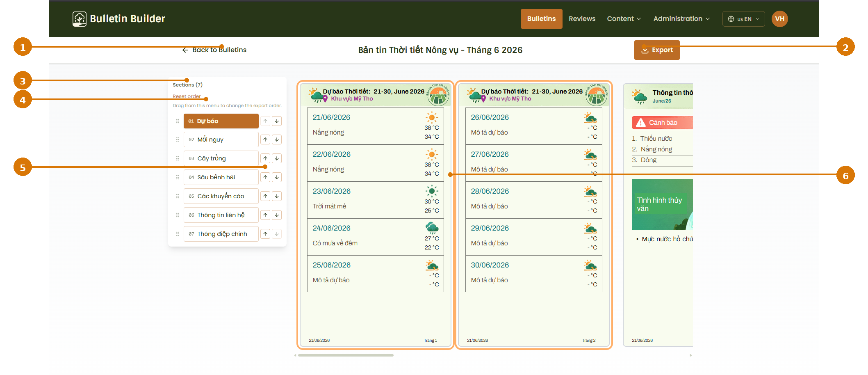Open the Reviews menu item
The width and height of the screenshot is (868, 375).
click(582, 19)
